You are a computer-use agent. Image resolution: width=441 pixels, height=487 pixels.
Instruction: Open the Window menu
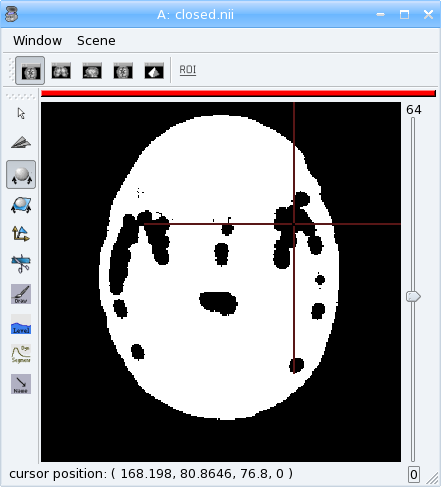coord(37,41)
